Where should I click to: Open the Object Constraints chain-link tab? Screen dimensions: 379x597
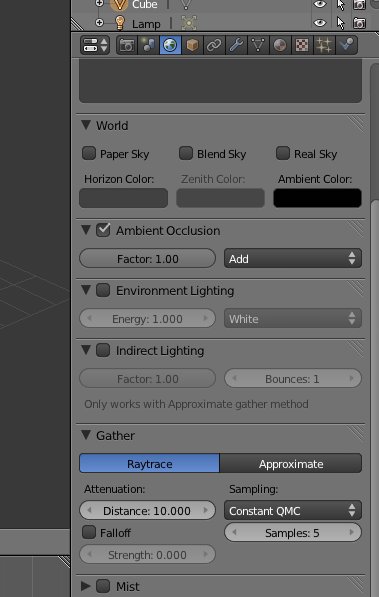click(x=214, y=45)
